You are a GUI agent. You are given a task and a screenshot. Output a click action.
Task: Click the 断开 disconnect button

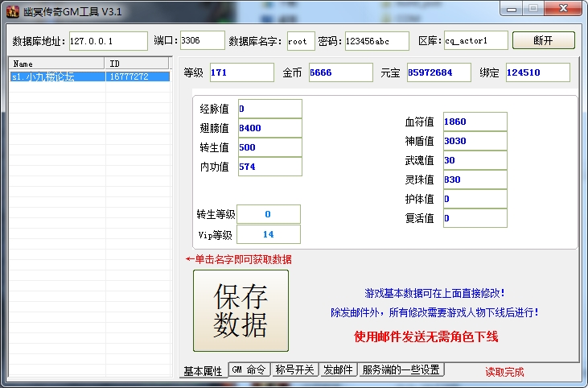pos(543,40)
